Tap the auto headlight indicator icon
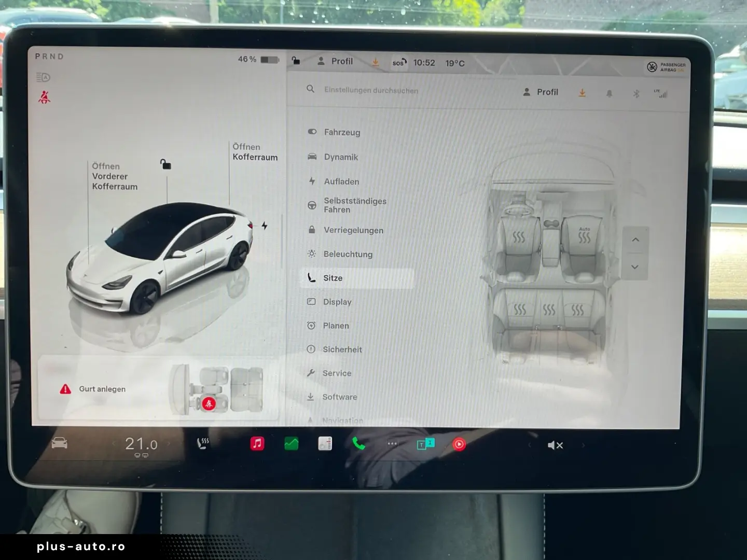Viewport: 747px width, 560px height. (x=43, y=77)
